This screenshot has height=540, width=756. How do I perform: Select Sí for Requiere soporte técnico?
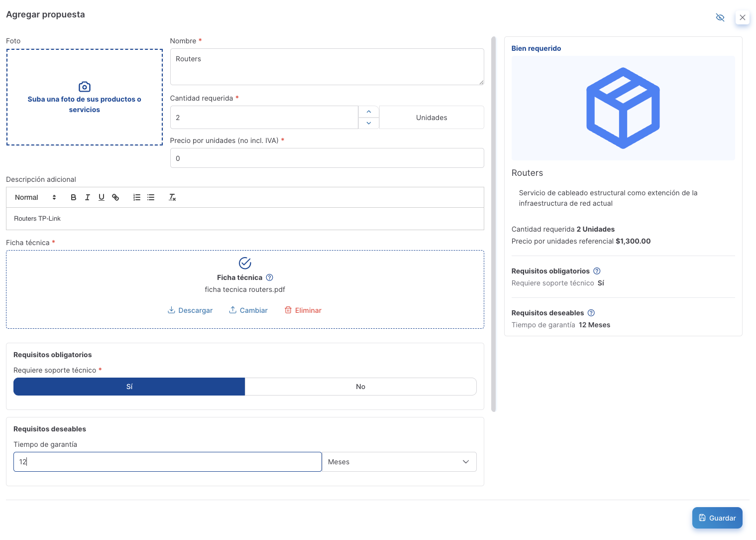(x=129, y=387)
